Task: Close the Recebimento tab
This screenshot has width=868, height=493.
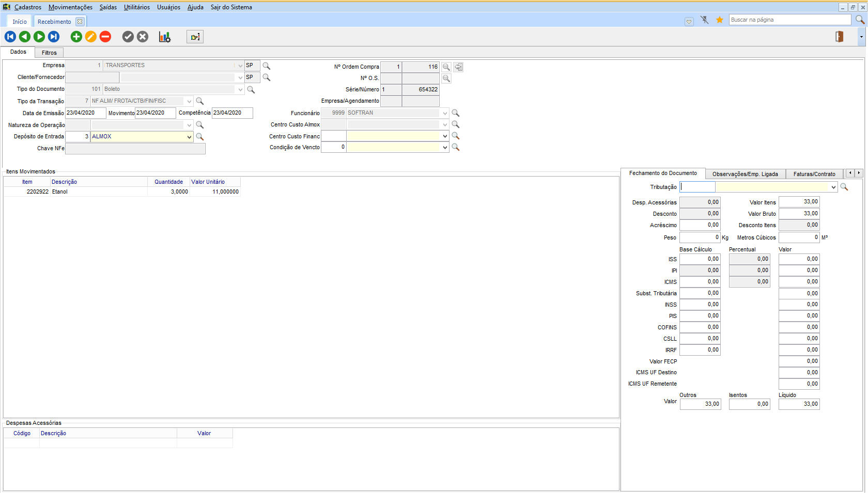Action: coord(80,22)
